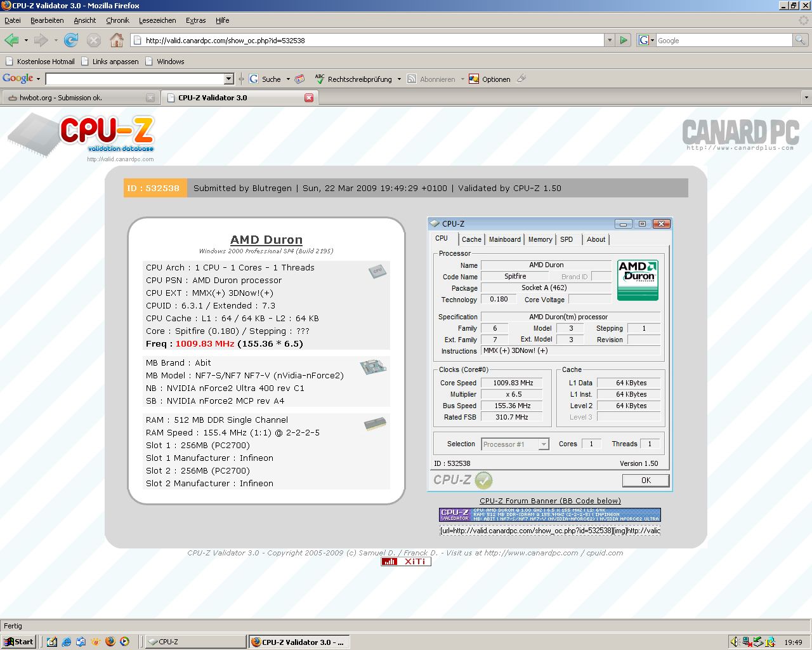Open the Bearbeiten menu

click(47, 20)
